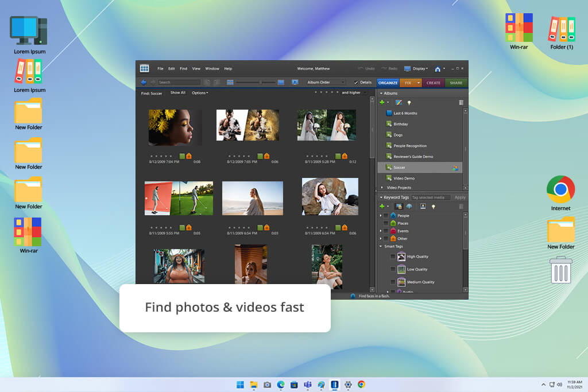Check the Events keyword tag box
Screen dimensions: 588x392
pos(386,231)
